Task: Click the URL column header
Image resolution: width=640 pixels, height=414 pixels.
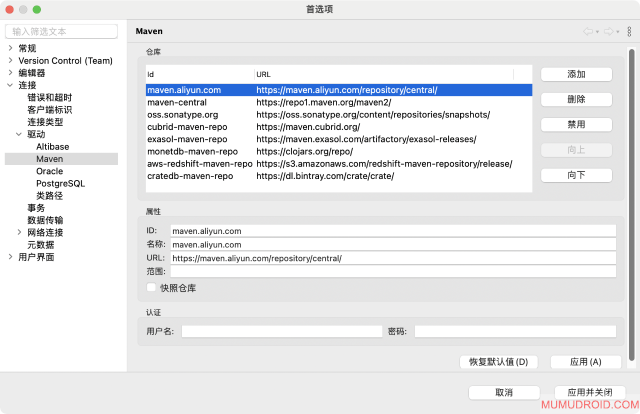Action: (384, 74)
